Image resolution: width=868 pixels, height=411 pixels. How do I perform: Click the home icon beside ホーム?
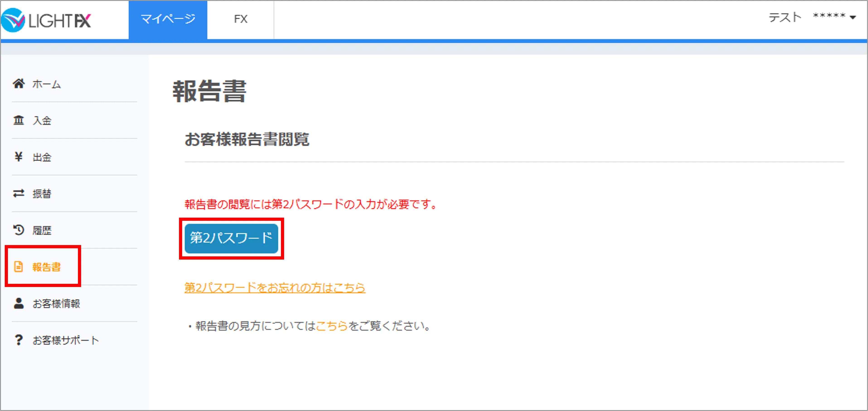pos(19,83)
